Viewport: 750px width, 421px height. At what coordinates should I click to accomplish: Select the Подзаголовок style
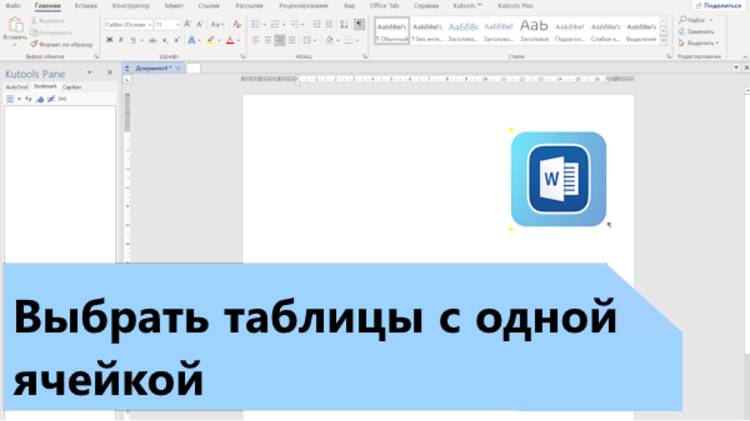tap(570, 31)
